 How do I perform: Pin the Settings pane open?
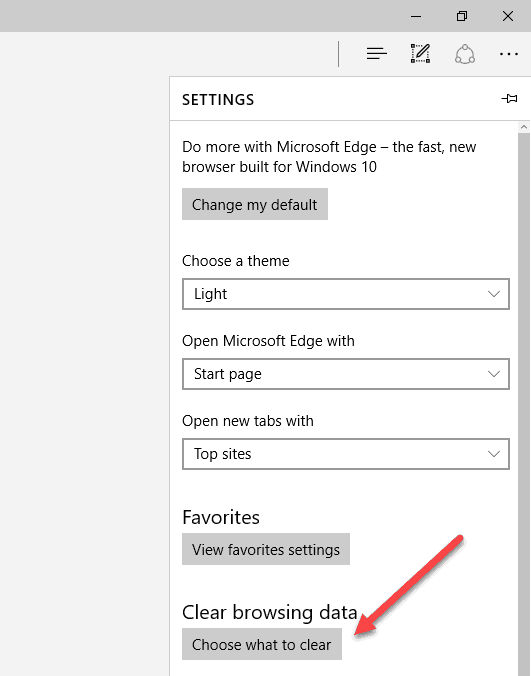coord(509,99)
